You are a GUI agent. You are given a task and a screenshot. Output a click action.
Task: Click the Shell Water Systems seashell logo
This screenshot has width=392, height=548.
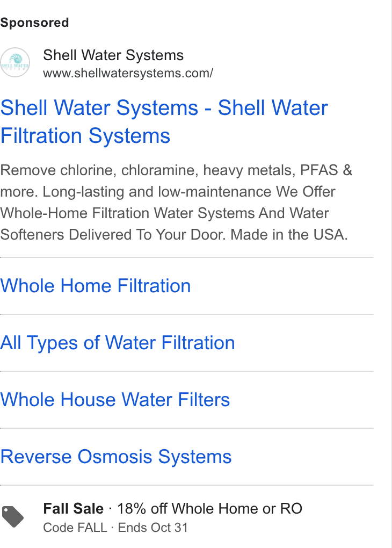pyautogui.click(x=15, y=62)
